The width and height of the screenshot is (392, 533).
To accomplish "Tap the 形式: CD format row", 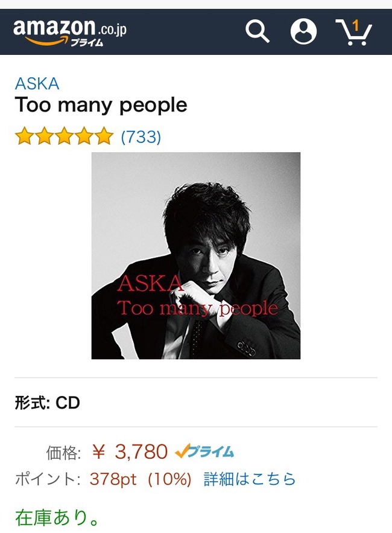I will pos(196,403).
